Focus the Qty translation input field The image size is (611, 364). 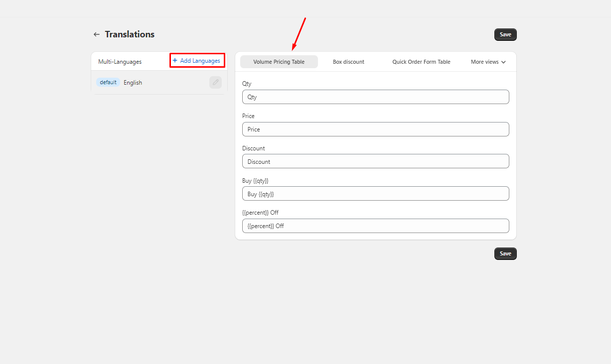point(375,97)
